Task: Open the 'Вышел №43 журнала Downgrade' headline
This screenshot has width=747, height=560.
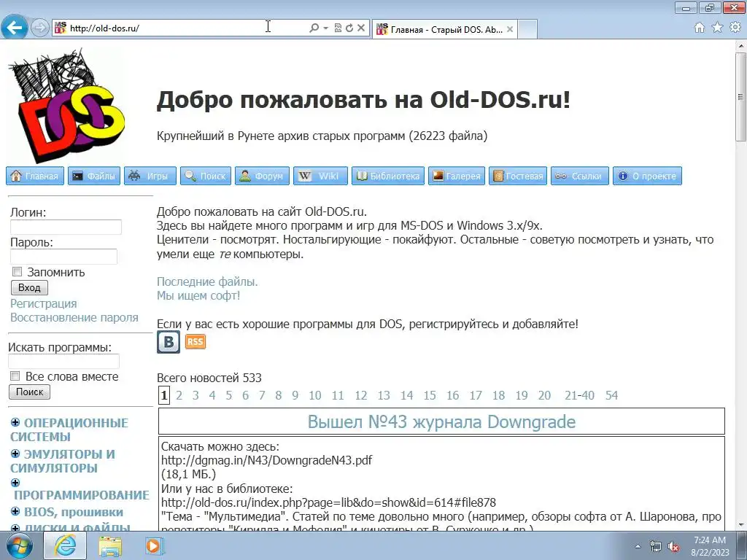Action: pyautogui.click(x=441, y=422)
